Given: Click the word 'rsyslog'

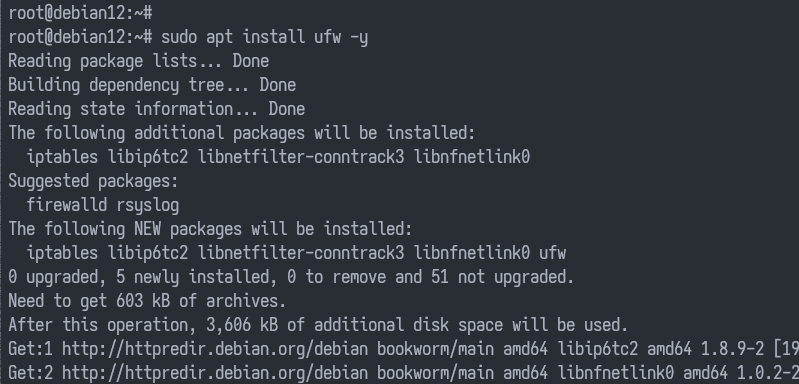Looking at the screenshot, I should point(148,205).
